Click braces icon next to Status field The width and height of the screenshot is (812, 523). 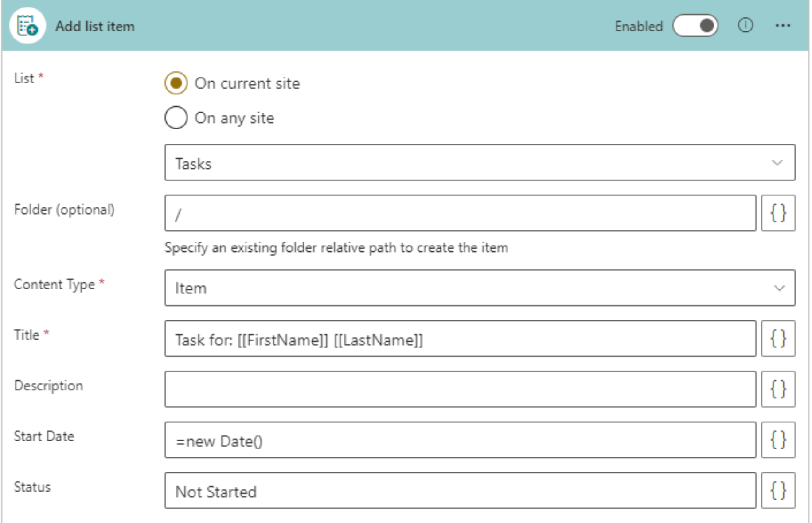778,491
